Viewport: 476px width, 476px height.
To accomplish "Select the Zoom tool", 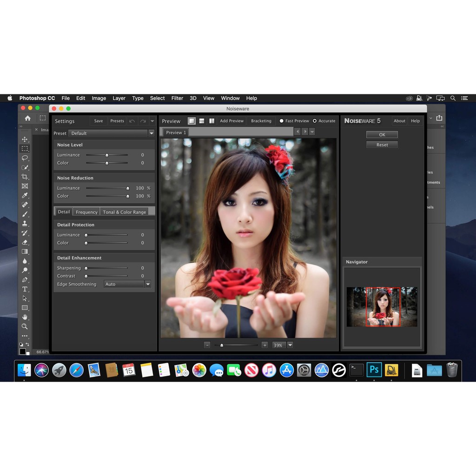I will tap(25, 326).
